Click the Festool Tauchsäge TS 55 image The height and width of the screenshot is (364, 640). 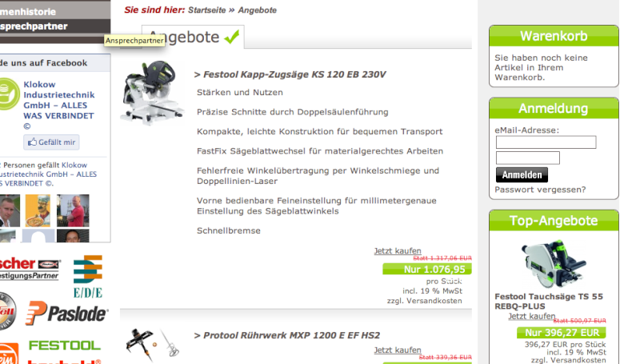pyautogui.click(x=554, y=264)
